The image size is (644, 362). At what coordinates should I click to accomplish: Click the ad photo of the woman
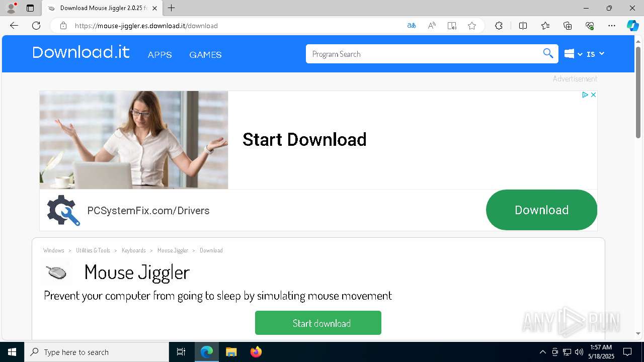134,140
